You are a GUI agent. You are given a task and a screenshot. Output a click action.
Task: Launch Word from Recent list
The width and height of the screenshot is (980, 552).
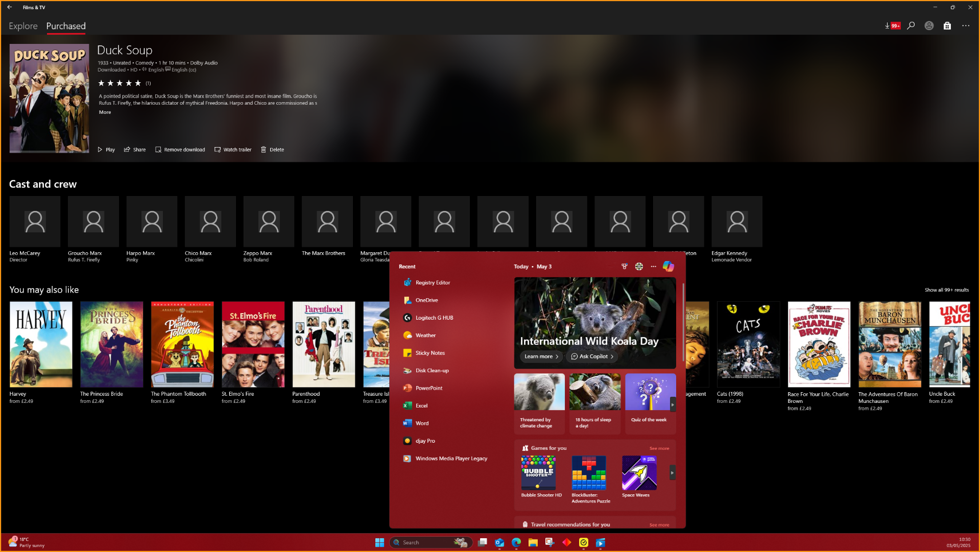(451, 423)
